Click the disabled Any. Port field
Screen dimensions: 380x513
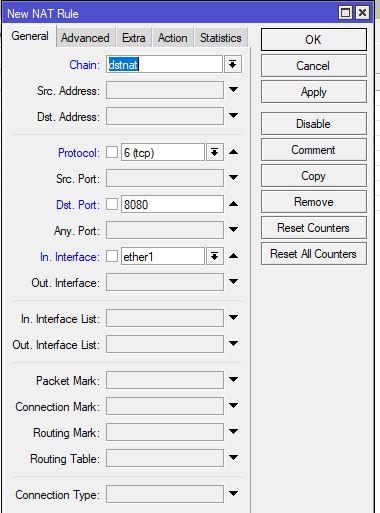coord(165,230)
